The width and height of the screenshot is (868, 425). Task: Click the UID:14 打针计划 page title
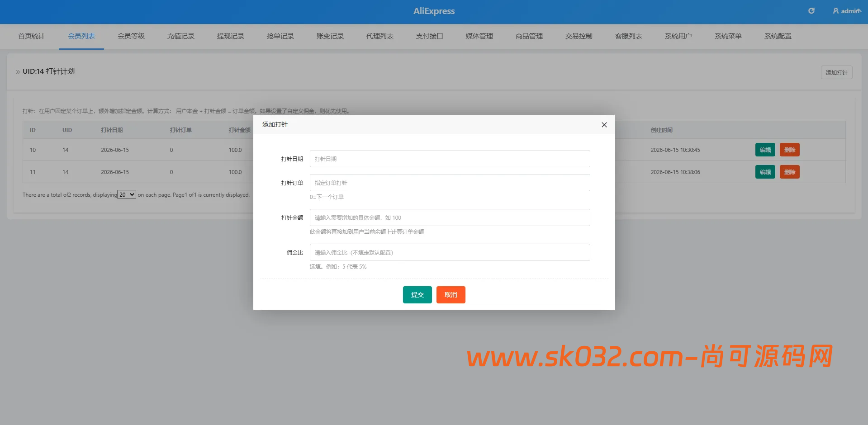click(x=48, y=71)
